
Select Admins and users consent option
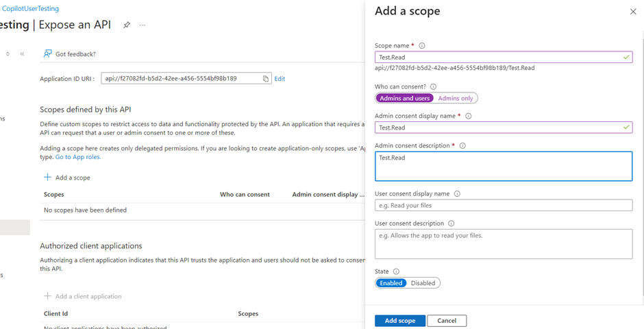[x=405, y=98]
